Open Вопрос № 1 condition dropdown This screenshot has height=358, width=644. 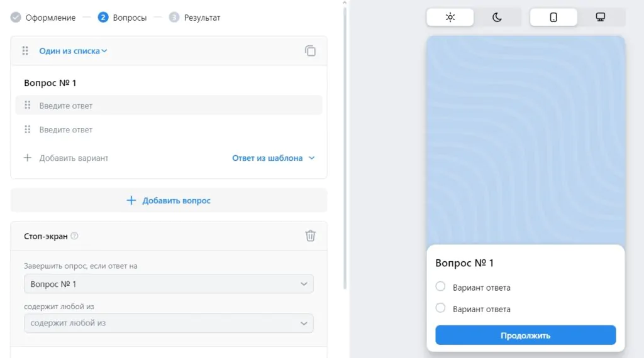[x=169, y=284]
